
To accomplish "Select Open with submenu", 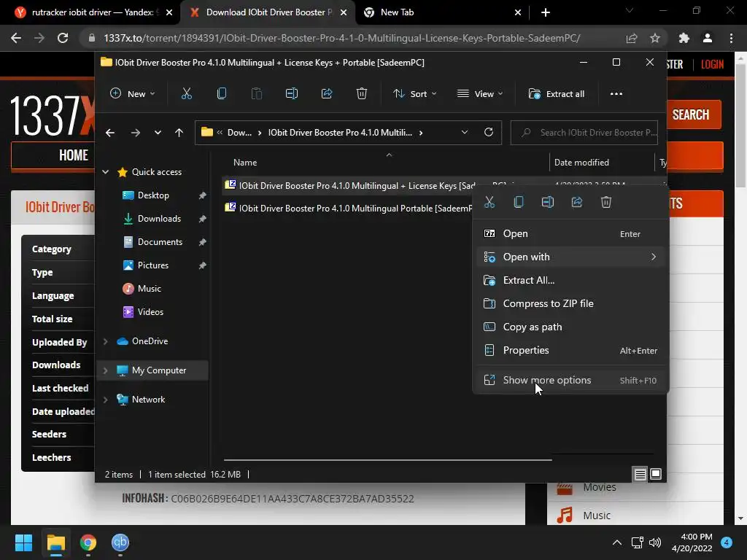I will point(570,257).
